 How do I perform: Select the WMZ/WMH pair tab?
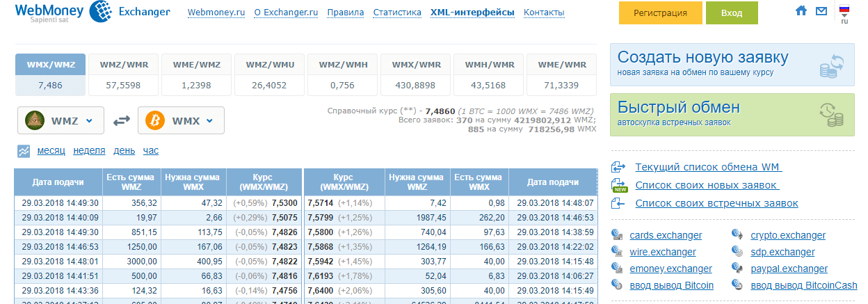(343, 75)
